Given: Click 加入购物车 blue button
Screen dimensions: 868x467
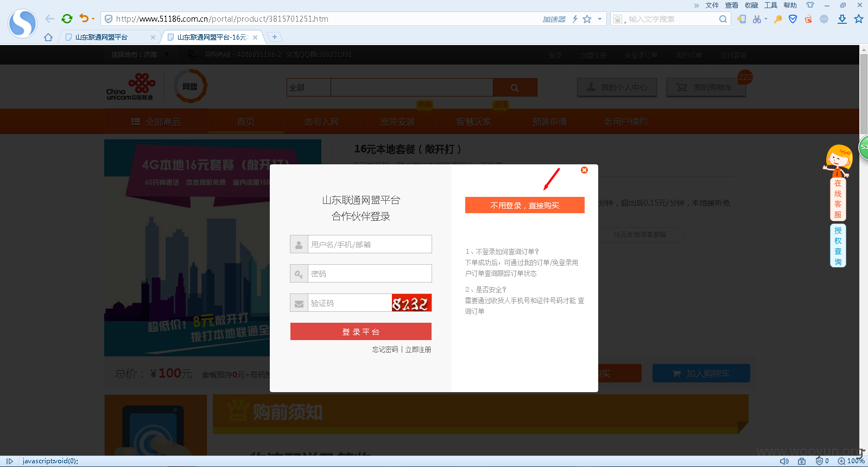Looking at the screenshot, I should pos(701,373).
